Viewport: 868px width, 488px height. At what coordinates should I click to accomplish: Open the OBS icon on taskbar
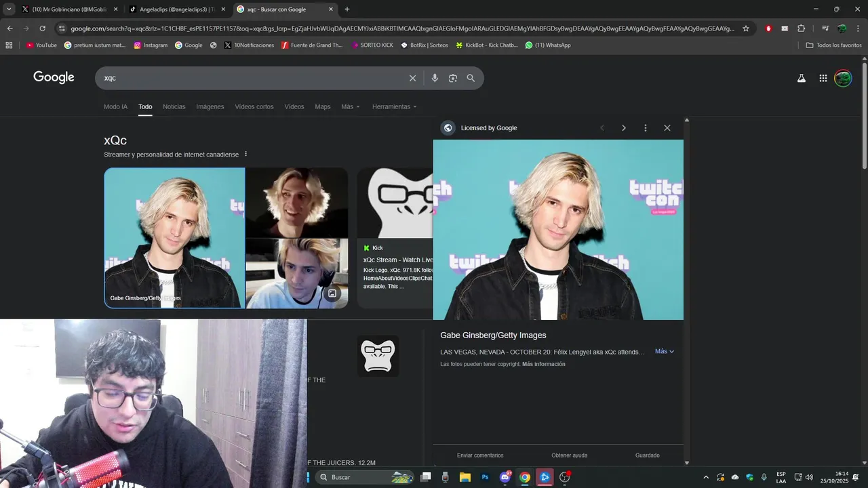tap(564, 477)
